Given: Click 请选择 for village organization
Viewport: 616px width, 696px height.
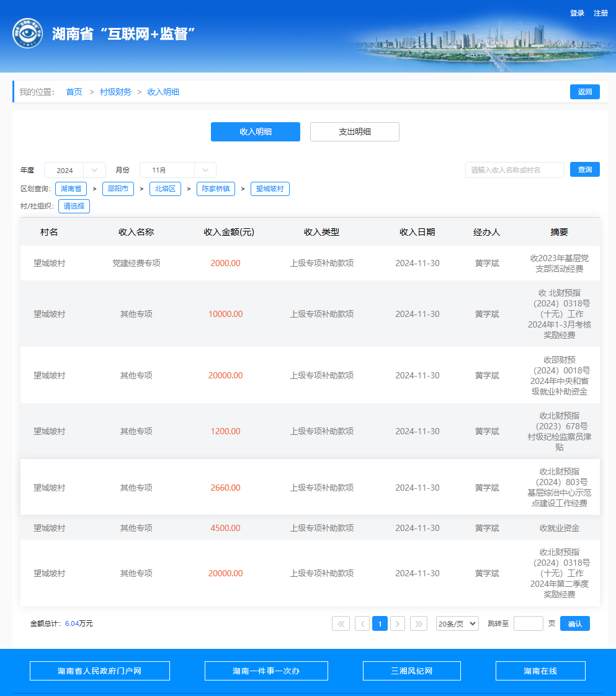Looking at the screenshot, I should click(x=74, y=206).
